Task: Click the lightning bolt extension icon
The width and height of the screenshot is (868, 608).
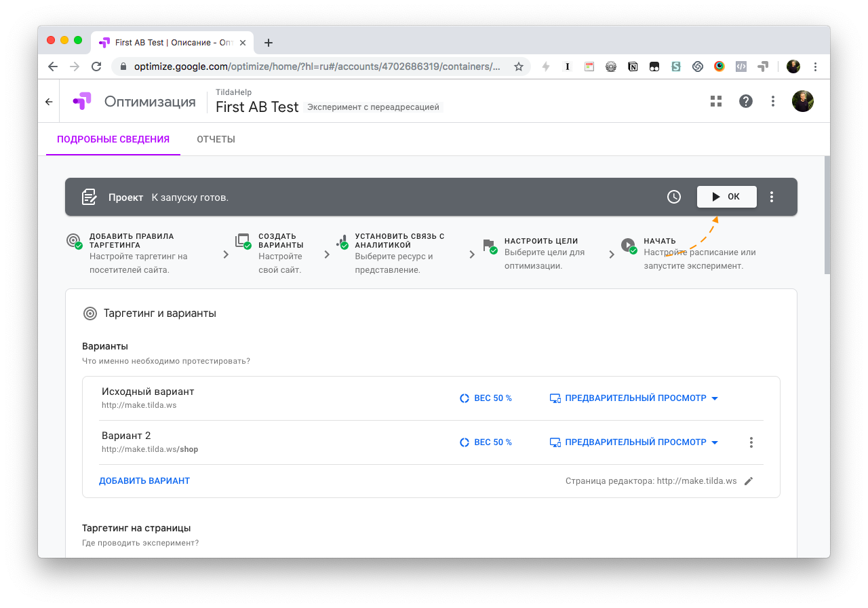Action: click(545, 66)
